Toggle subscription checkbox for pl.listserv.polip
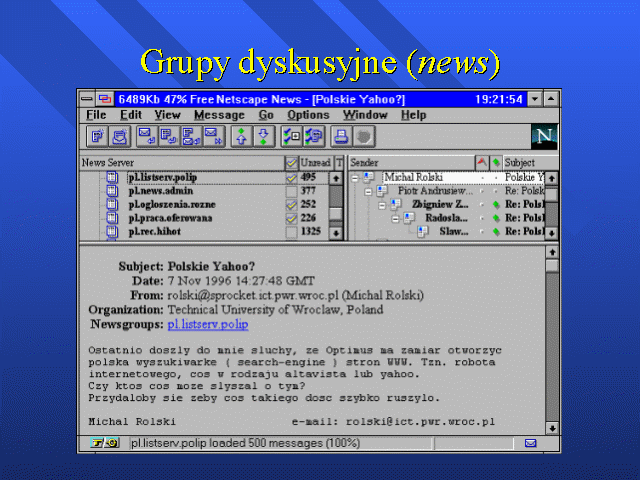This screenshot has width=640, height=480. [x=291, y=178]
